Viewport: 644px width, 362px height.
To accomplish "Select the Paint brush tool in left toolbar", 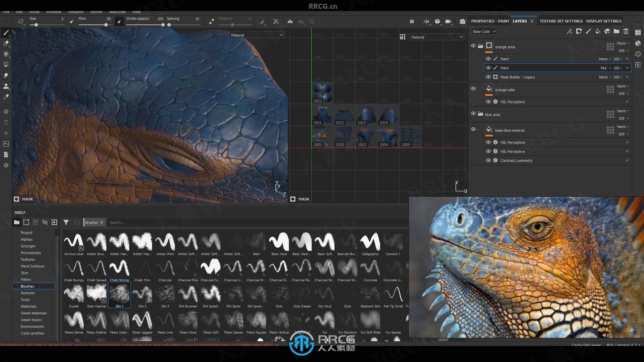I will click(6, 33).
